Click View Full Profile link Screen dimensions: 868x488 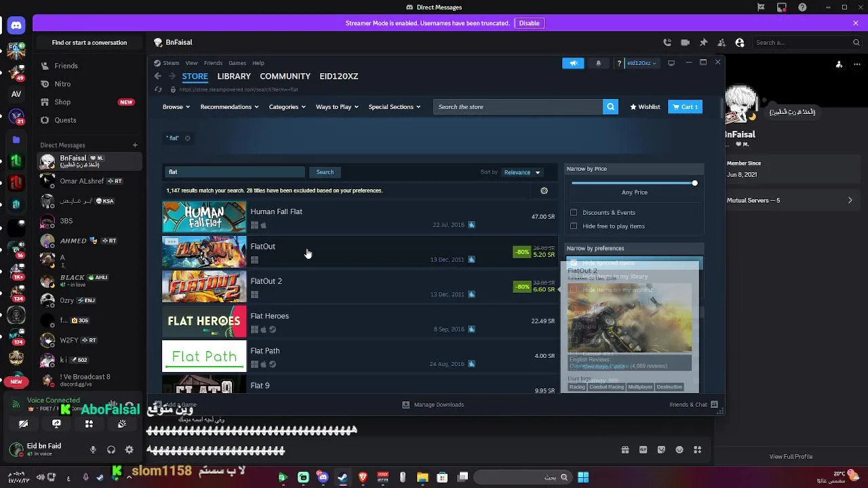point(791,457)
